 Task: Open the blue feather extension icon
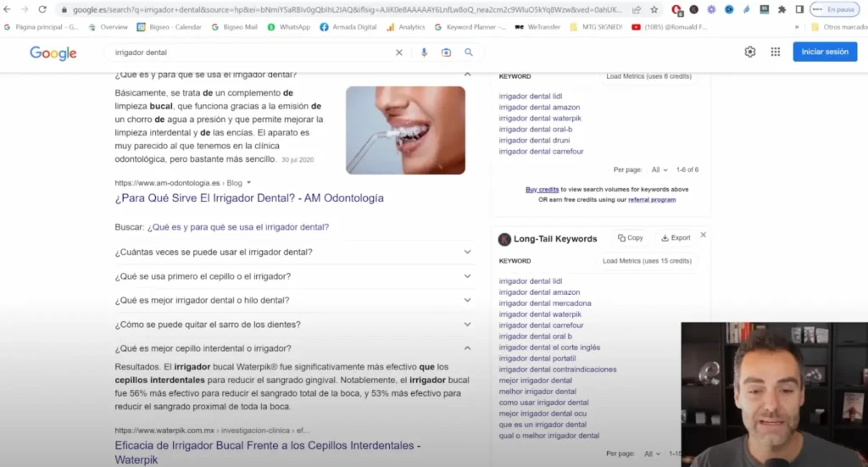[x=747, y=9]
